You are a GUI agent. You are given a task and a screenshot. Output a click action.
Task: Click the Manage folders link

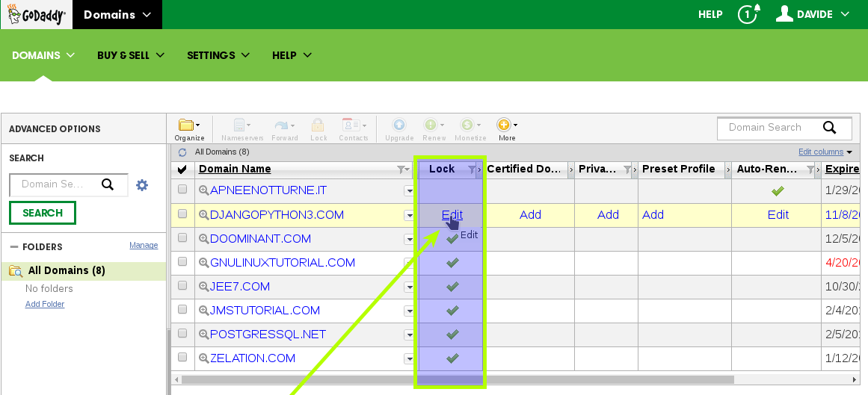point(144,245)
